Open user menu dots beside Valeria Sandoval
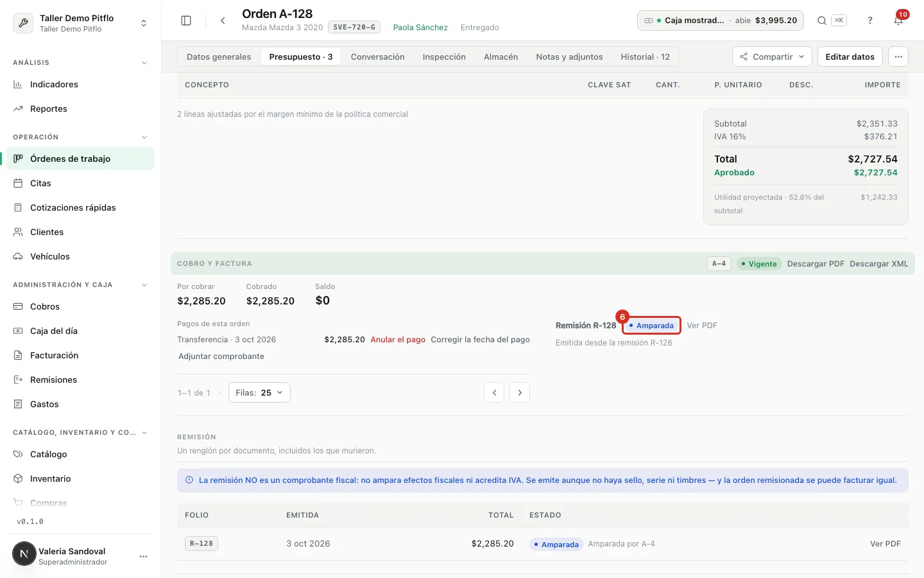The image size is (924, 578). coord(143,556)
